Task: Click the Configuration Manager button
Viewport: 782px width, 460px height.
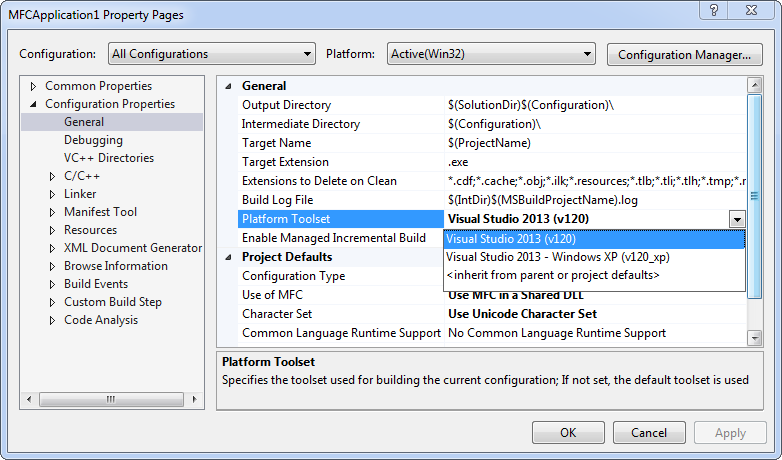Action: tap(684, 54)
